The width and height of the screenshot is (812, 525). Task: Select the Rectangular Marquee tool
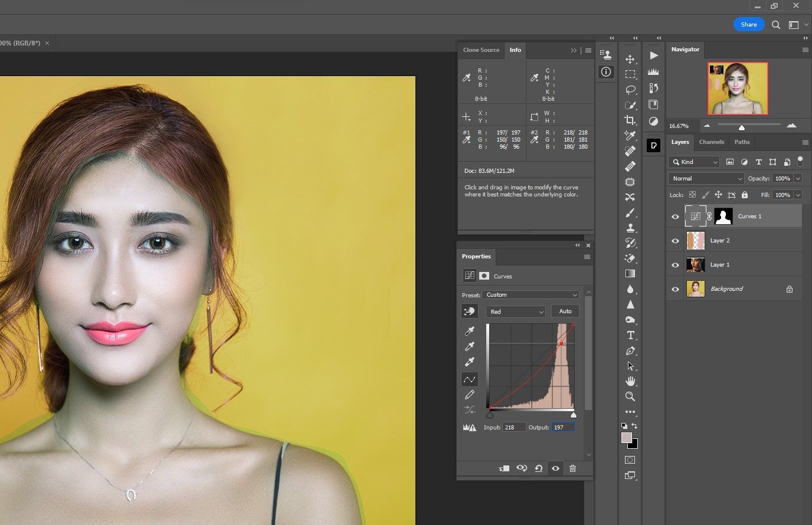630,74
